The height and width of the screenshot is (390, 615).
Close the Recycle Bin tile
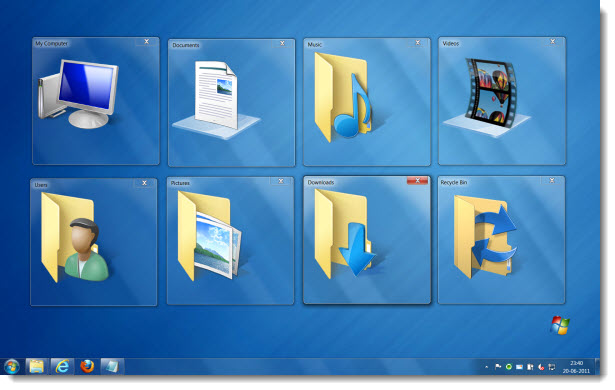pos(552,180)
